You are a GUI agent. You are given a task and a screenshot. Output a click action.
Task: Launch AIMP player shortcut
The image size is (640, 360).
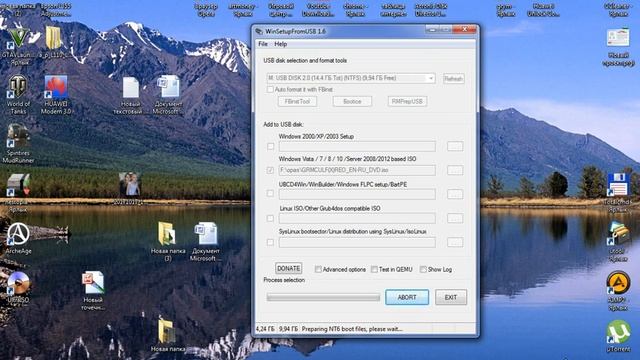pyautogui.click(x=618, y=282)
